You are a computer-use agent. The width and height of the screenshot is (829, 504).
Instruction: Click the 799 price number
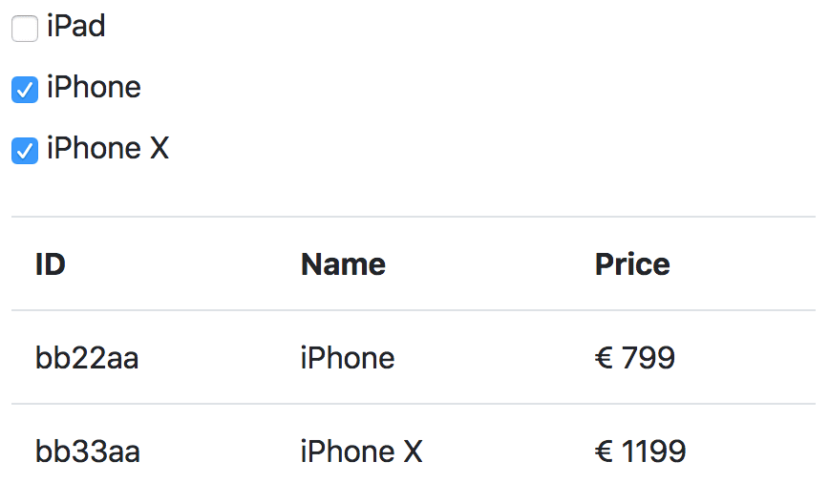tap(648, 358)
